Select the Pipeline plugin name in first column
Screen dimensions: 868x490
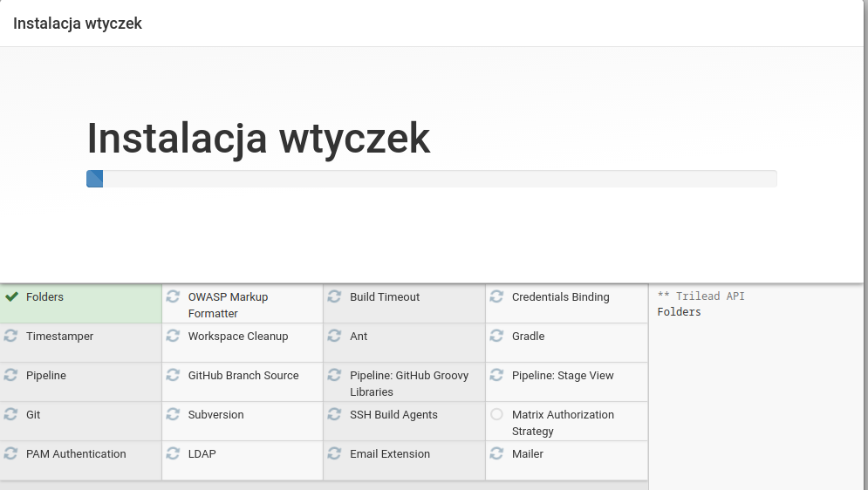(46, 376)
